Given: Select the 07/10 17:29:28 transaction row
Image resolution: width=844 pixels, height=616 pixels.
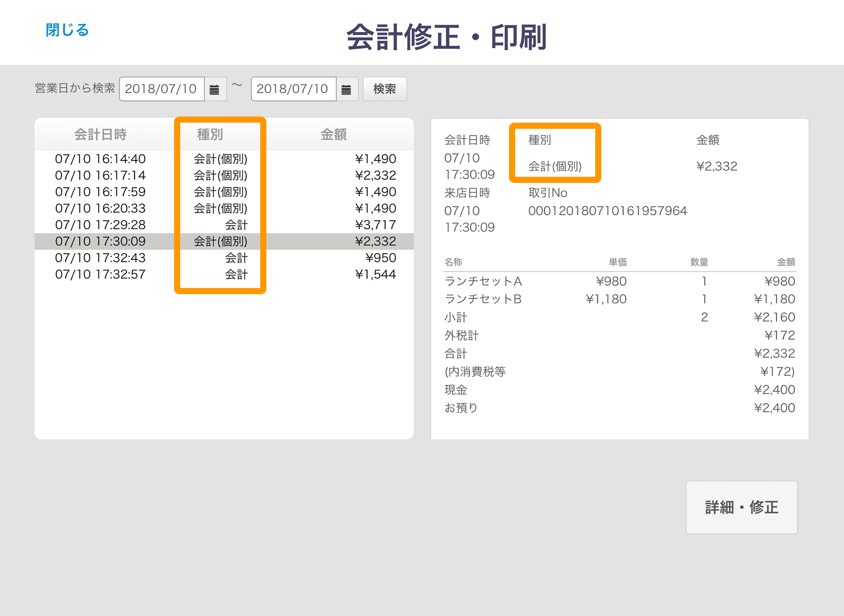Looking at the screenshot, I should tap(224, 225).
